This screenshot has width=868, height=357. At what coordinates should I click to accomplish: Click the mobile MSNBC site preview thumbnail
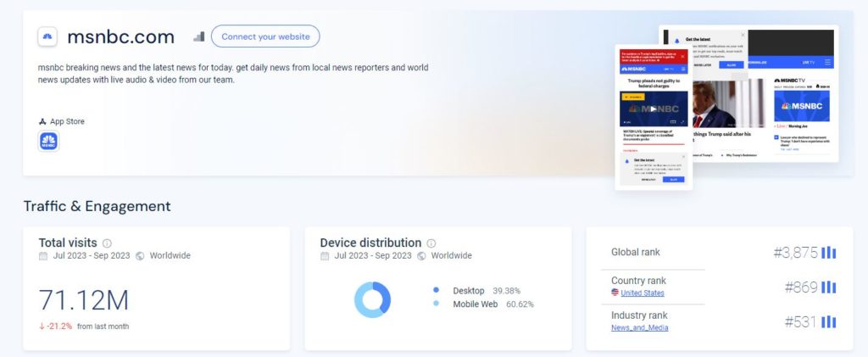(654, 117)
